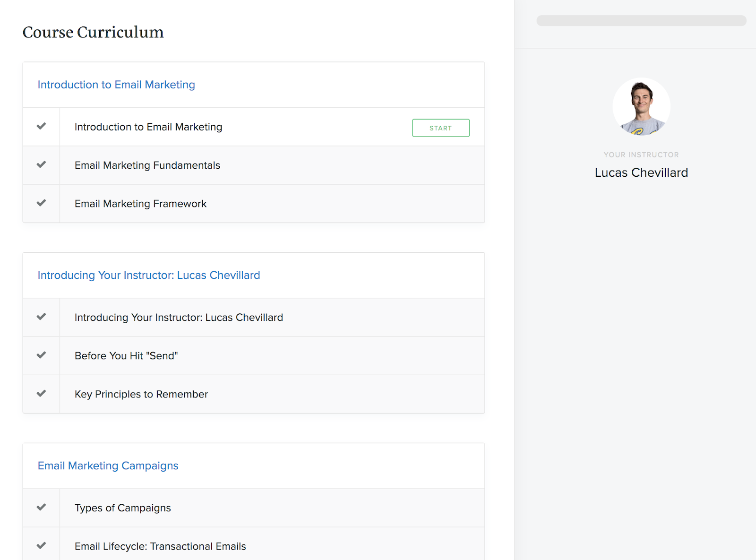Click checkmark beside Introduction to Email Marketing lesson
This screenshot has height=560, width=756.
(x=42, y=126)
